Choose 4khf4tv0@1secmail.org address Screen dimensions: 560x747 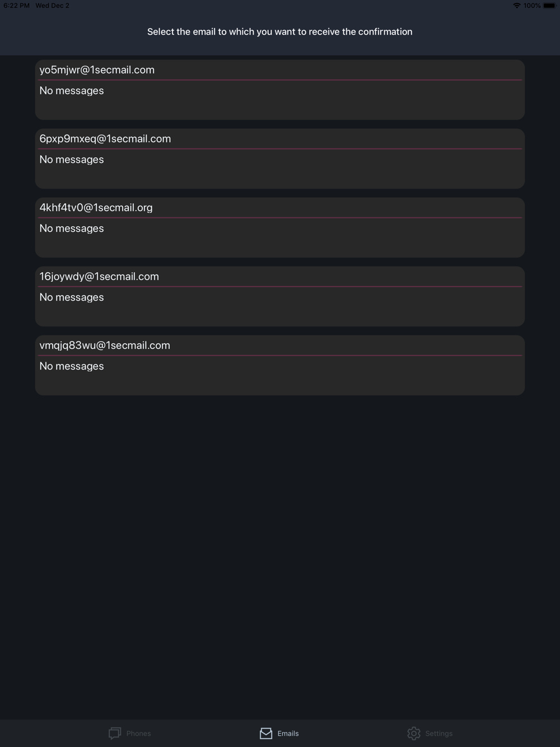pyautogui.click(x=96, y=208)
